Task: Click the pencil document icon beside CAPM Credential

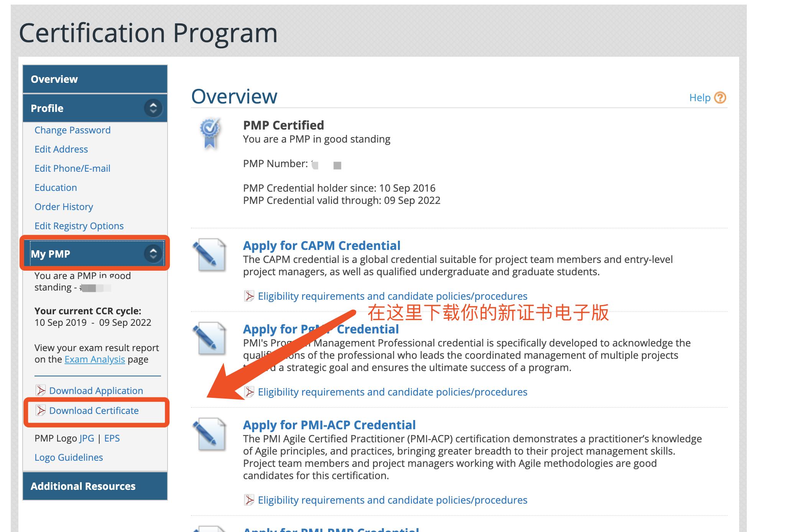Action: pos(209,255)
